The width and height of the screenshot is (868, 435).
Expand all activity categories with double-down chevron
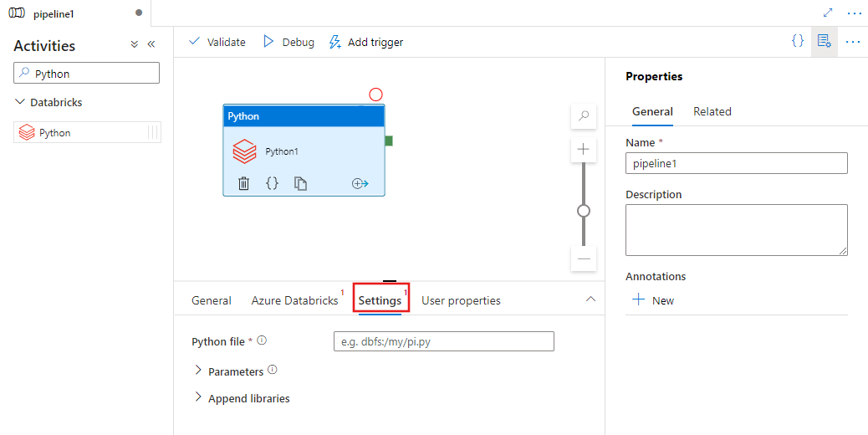click(x=135, y=44)
